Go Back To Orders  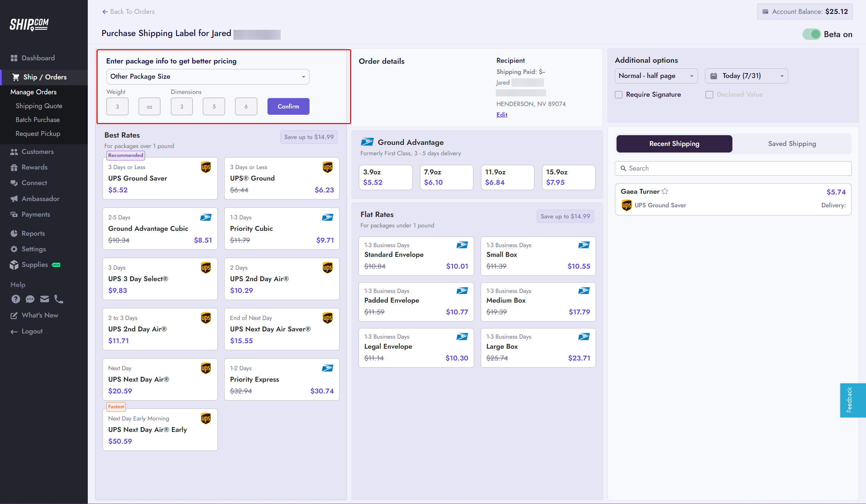(x=128, y=11)
